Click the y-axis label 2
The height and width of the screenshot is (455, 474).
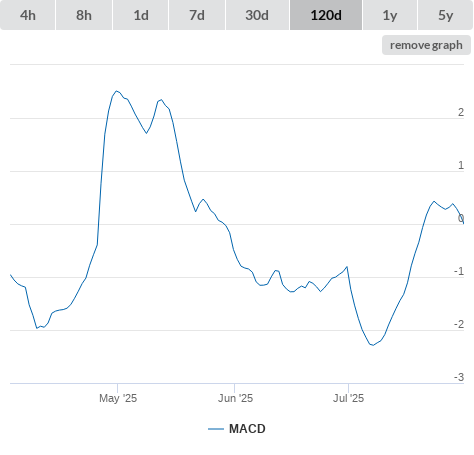pyautogui.click(x=461, y=112)
